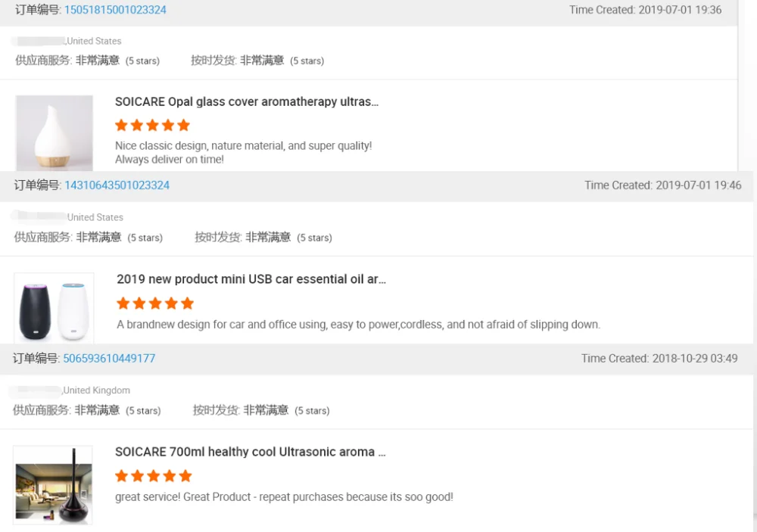Open SOICARE 700ml healthy cool Ultrasonic title
The image size is (757, 532).
250,452
